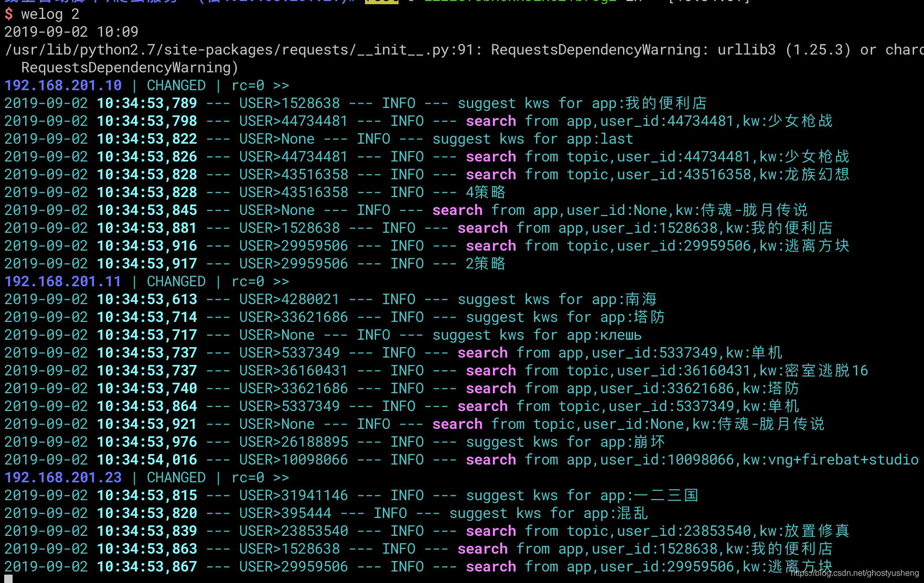924x583 pixels.
Task: Click the terminal cursor block
Action: coord(8,579)
